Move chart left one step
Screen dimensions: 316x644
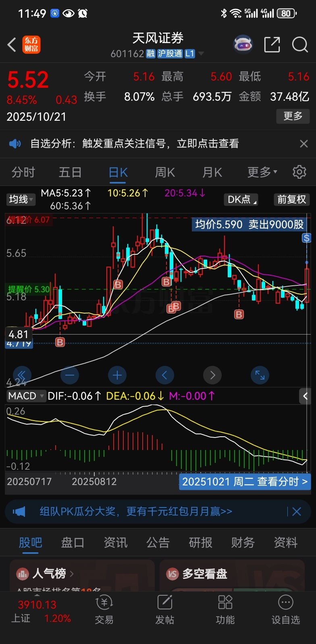click(x=165, y=376)
